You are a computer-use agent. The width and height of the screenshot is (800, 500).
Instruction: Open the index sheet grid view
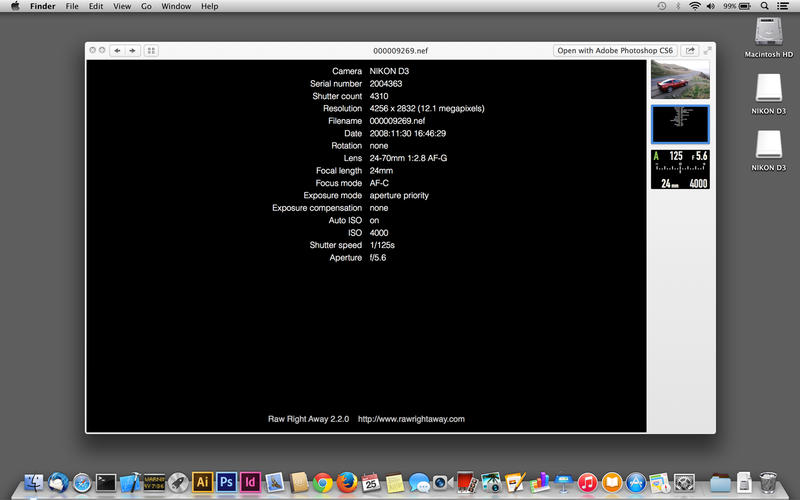pos(151,51)
